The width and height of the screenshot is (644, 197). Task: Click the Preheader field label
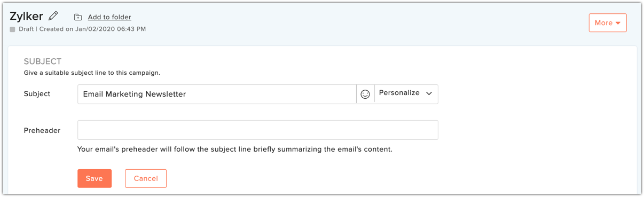coord(42,130)
